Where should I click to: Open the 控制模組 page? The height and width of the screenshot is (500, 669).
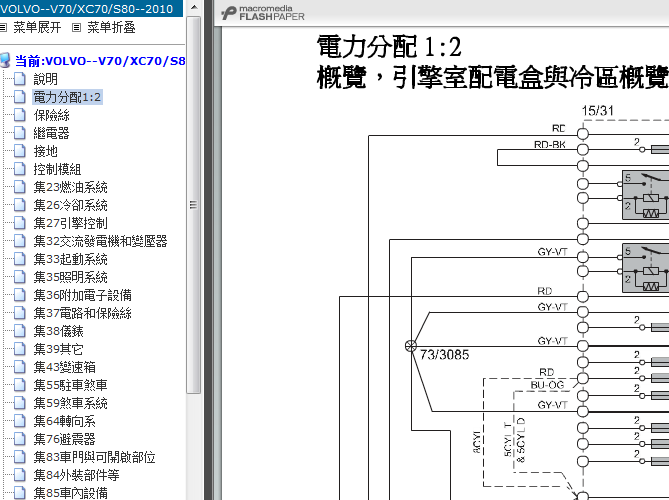(58, 169)
